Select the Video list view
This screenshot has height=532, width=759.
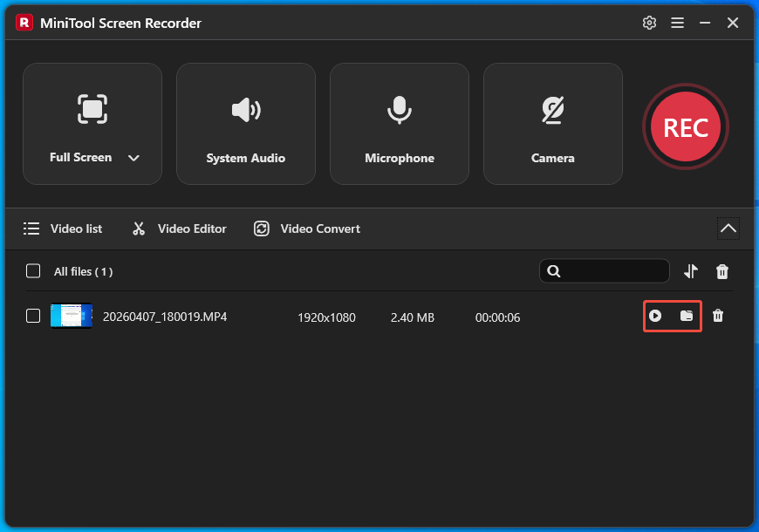pyautogui.click(x=64, y=228)
